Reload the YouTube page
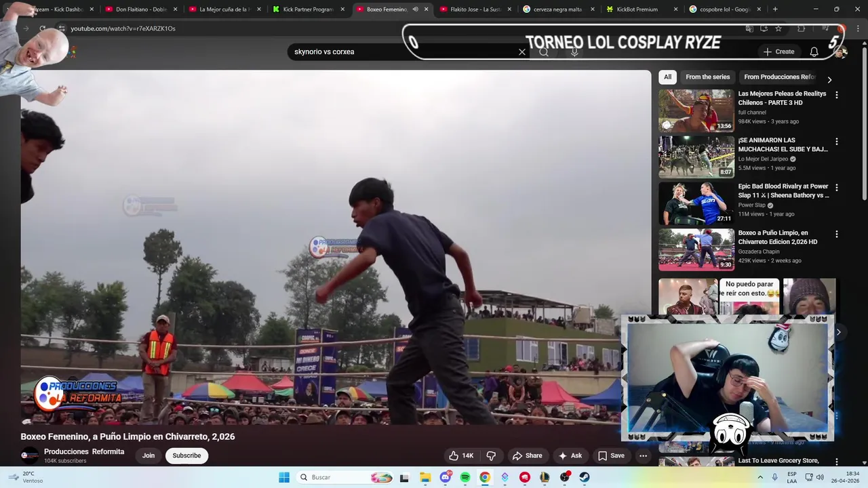The height and width of the screenshot is (488, 868). (43, 28)
